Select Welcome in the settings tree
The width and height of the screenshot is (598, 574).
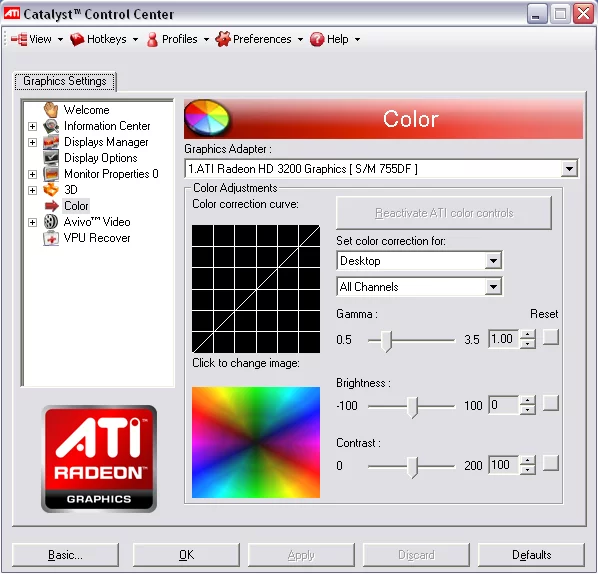pyautogui.click(x=87, y=110)
